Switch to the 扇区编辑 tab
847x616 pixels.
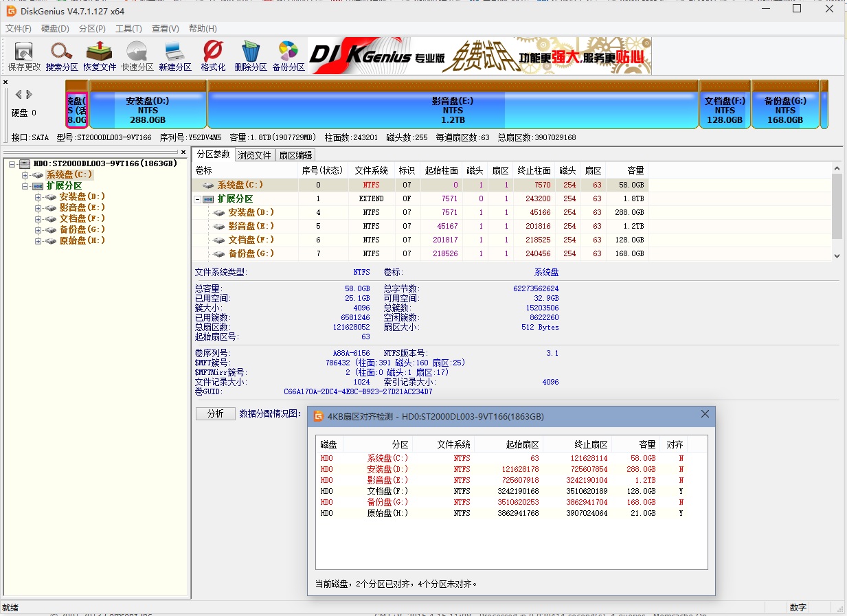tap(296, 155)
